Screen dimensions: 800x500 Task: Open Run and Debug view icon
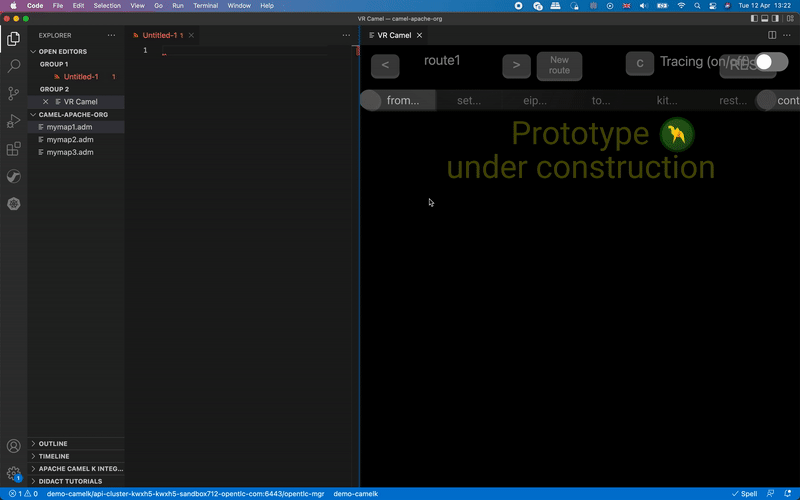14,121
